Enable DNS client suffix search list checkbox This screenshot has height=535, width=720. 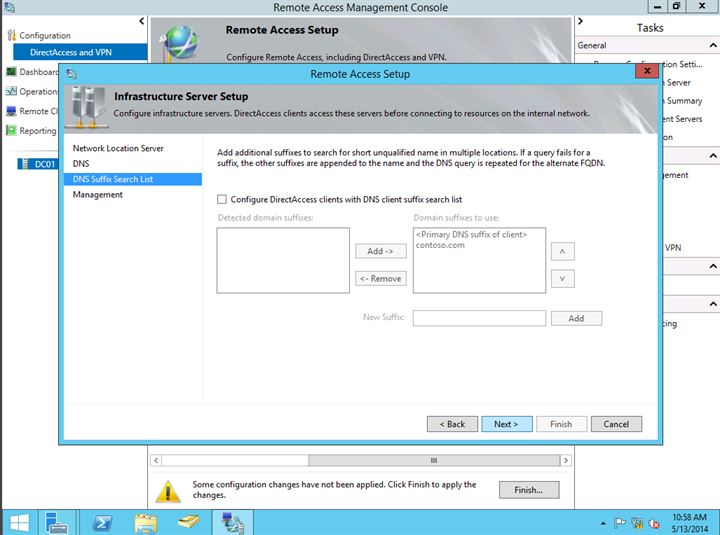coord(222,199)
